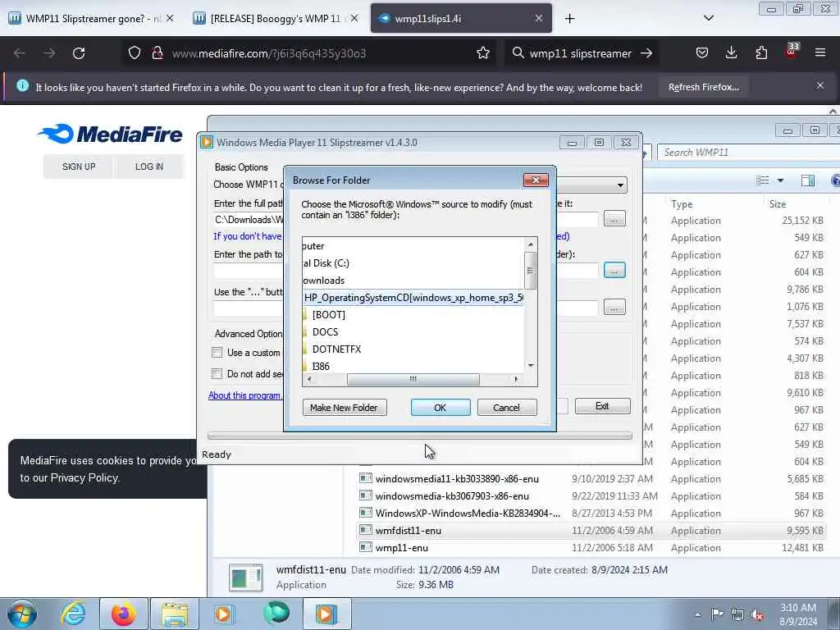Open the Firefox tab list chevron
Viewport: 840px width, 630px height.
pyautogui.click(x=708, y=18)
